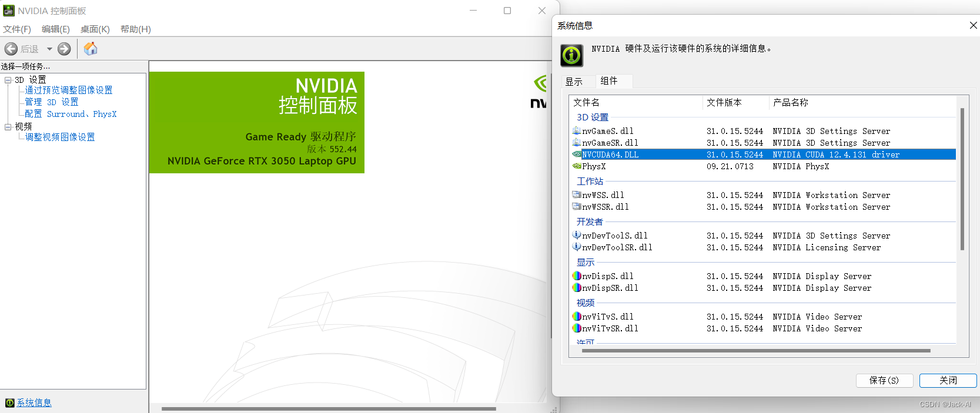Image resolution: width=980 pixels, height=413 pixels.
Task: Select the nvGameS.dll filename text
Action: (x=608, y=131)
